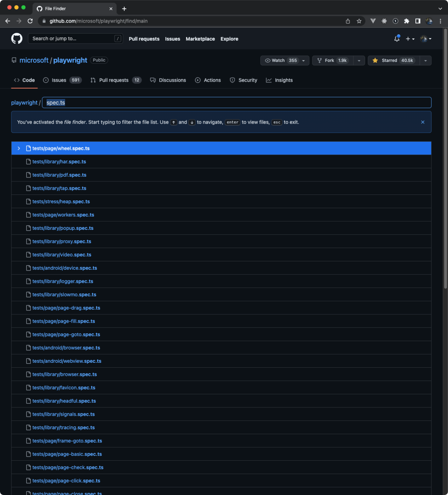This screenshot has width=448, height=495.
Task: Open the create new plus menu
Action: point(410,39)
